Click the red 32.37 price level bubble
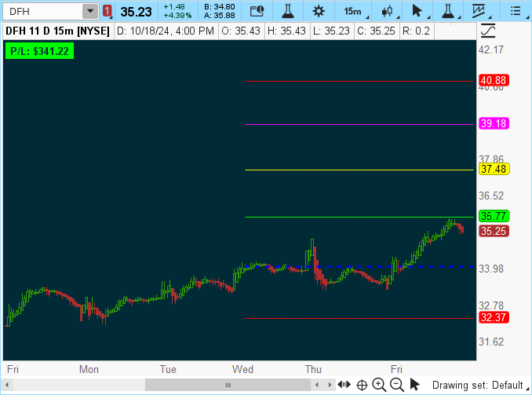 click(x=494, y=317)
